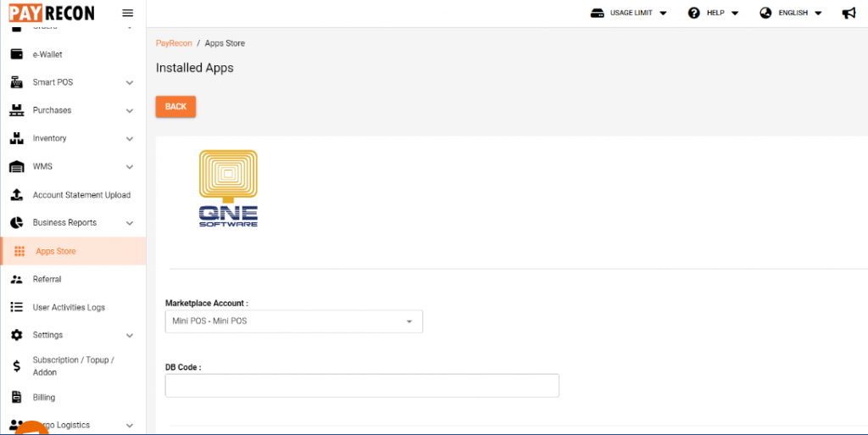Viewport: 868px width, 435px height.
Task: Click the Inventory boxes icon
Action: 17,138
